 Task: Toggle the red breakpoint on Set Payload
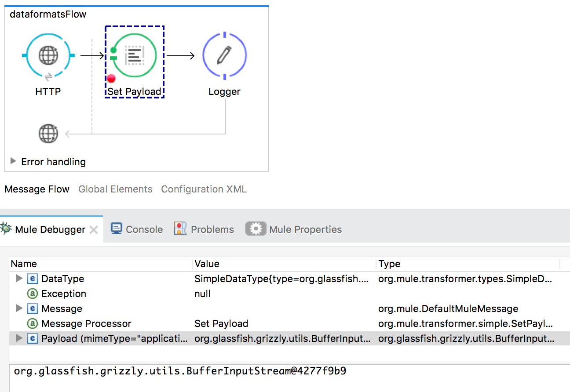click(x=111, y=78)
